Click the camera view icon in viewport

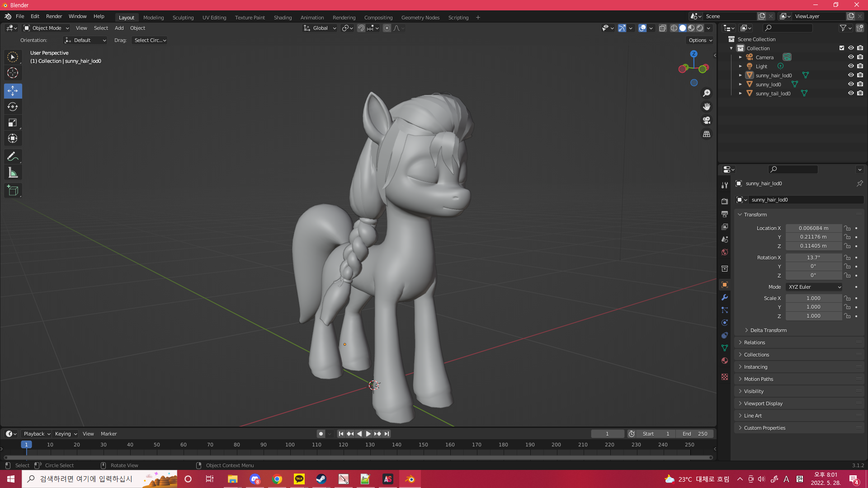tap(706, 120)
